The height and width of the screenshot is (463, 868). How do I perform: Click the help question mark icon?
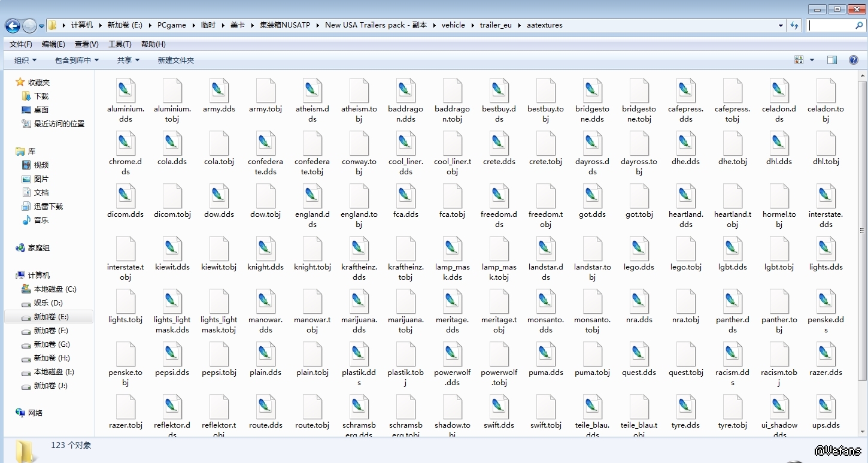(x=854, y=60)
